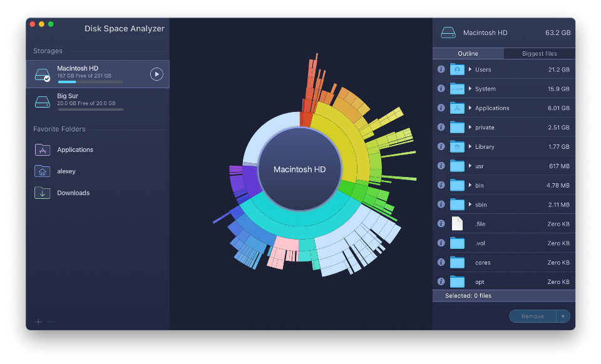Viewport: 601px width, 364px height.
Task: Switch to the Biggest files tab
Action: [x=539, y=53]
